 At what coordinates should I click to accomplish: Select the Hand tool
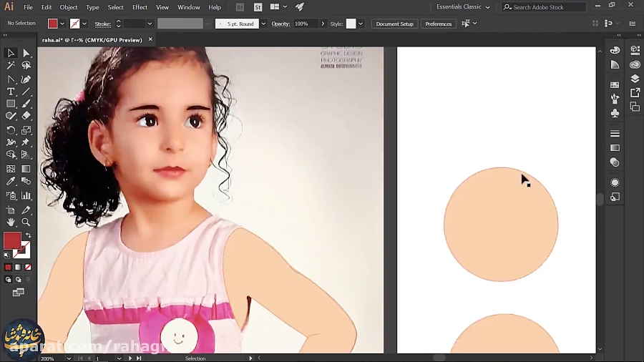pyautogui.click(x=11, y=222)
